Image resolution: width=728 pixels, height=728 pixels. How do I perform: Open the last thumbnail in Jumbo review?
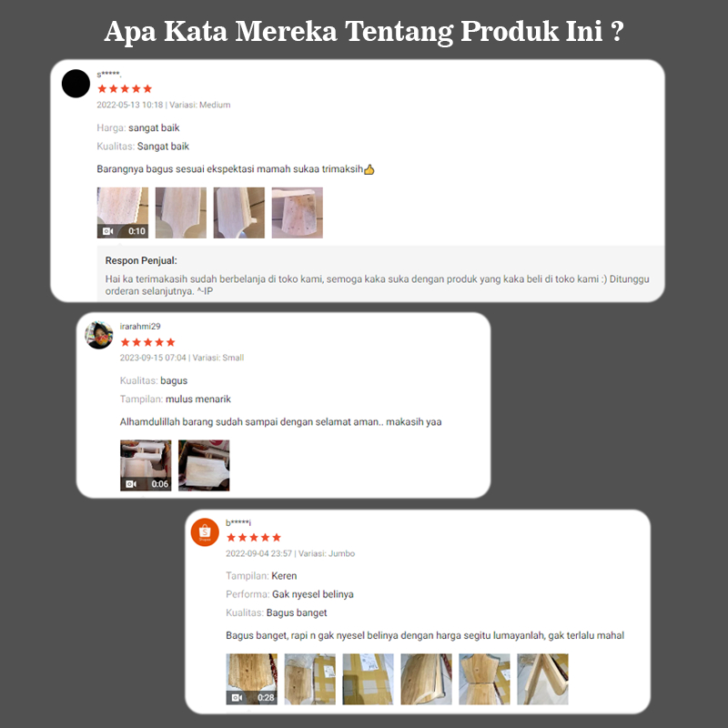click(x=542, y=679)
